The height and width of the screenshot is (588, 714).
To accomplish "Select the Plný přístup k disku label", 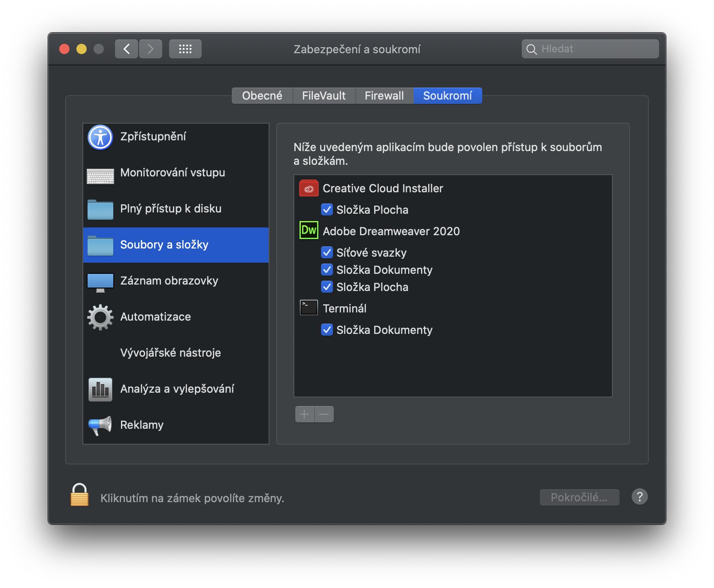I will pos(171,209).
